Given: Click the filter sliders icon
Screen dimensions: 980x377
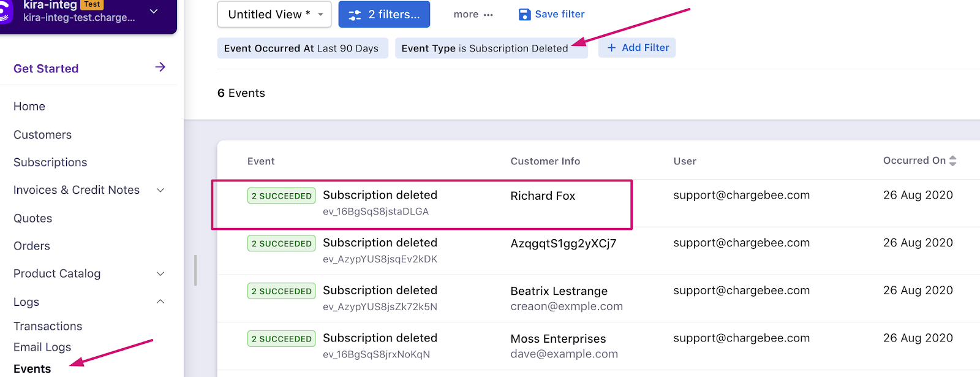Looking at the screenshot, I should click(355, 15).
